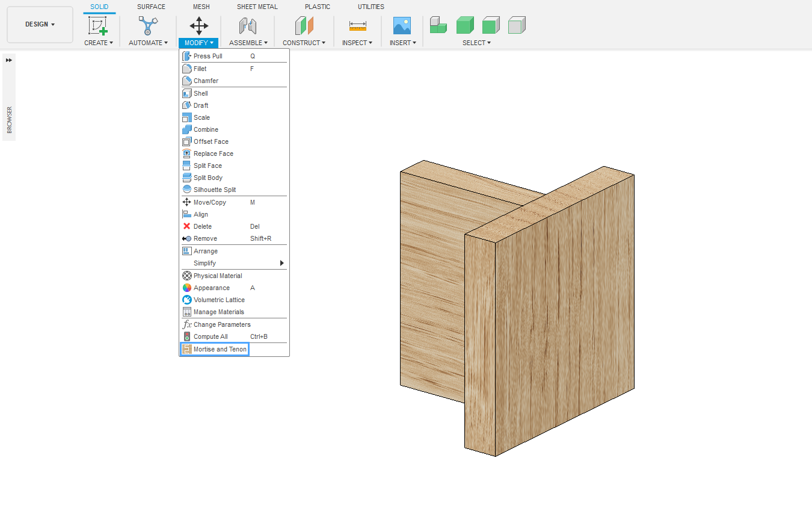Click the Appearance color wheel icon
Viewport: 812px width, 517px height.
point(187,288)
